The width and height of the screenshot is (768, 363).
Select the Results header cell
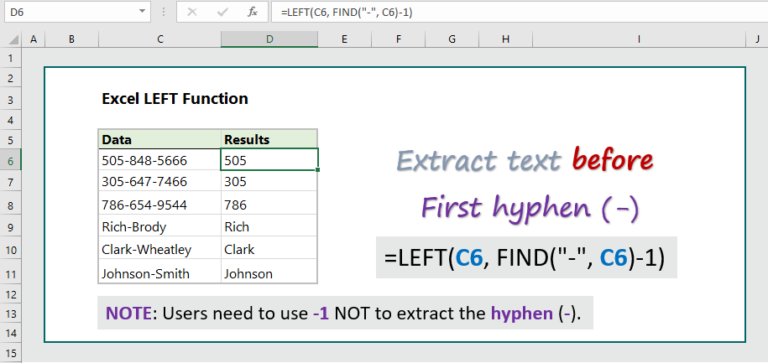point(269,140)
